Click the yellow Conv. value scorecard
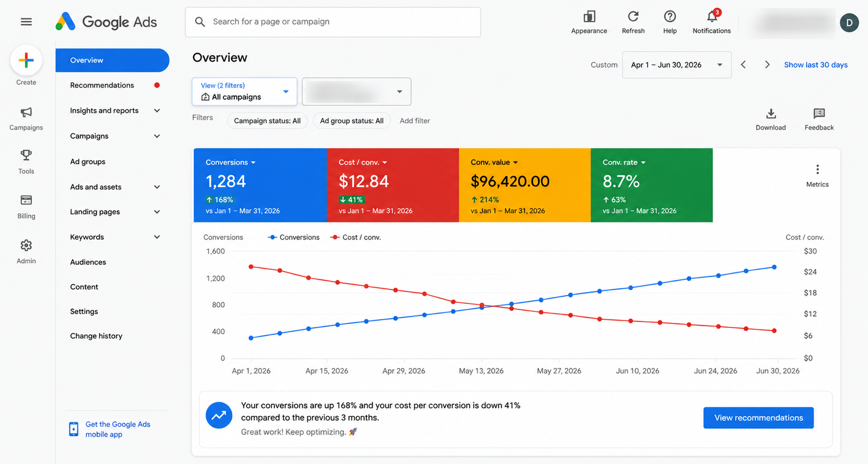The image size is (868, 464). click(x=525, y=185)
